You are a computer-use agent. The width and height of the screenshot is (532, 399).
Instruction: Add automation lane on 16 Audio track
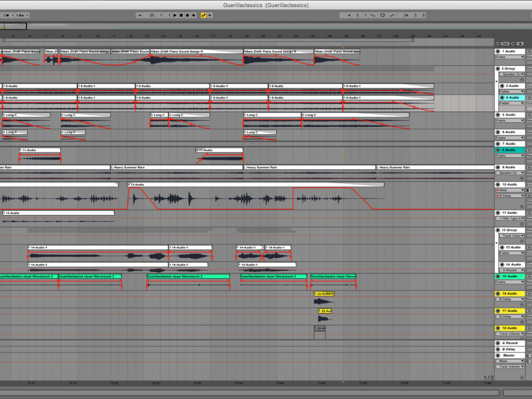[x=522, y=305]
